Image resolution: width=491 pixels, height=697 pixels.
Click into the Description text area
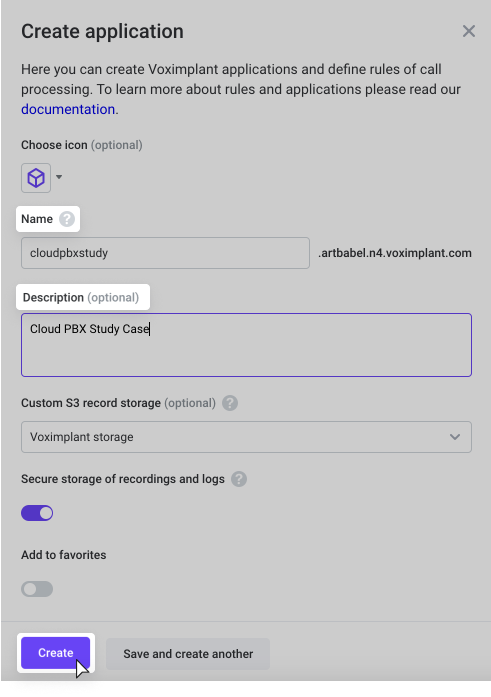[246, 345]
